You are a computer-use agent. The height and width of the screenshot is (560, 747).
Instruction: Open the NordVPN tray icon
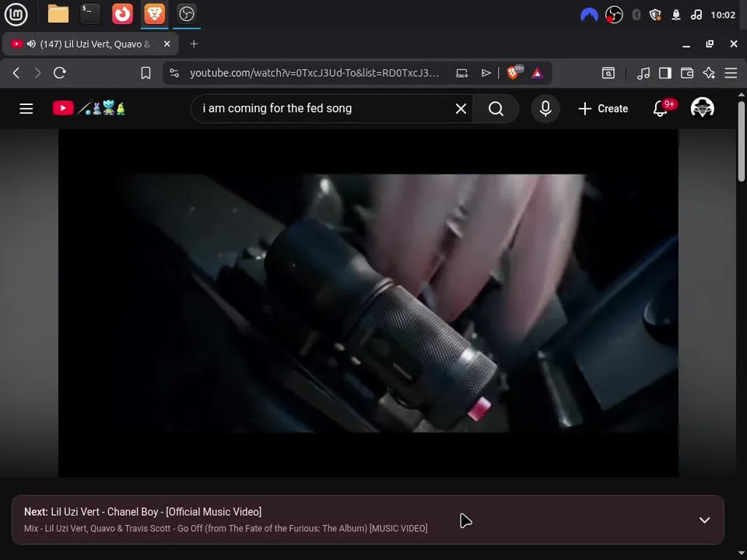coord(589,16)
